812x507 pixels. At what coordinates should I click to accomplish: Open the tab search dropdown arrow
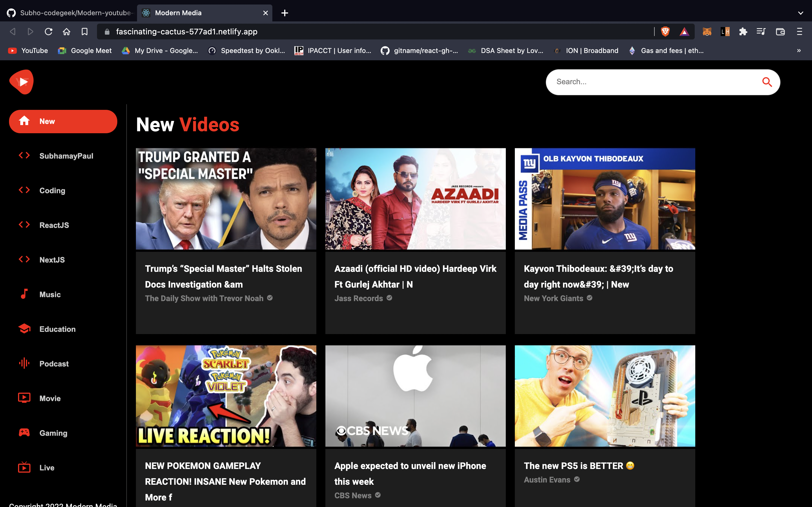click(x=801, y=13)
